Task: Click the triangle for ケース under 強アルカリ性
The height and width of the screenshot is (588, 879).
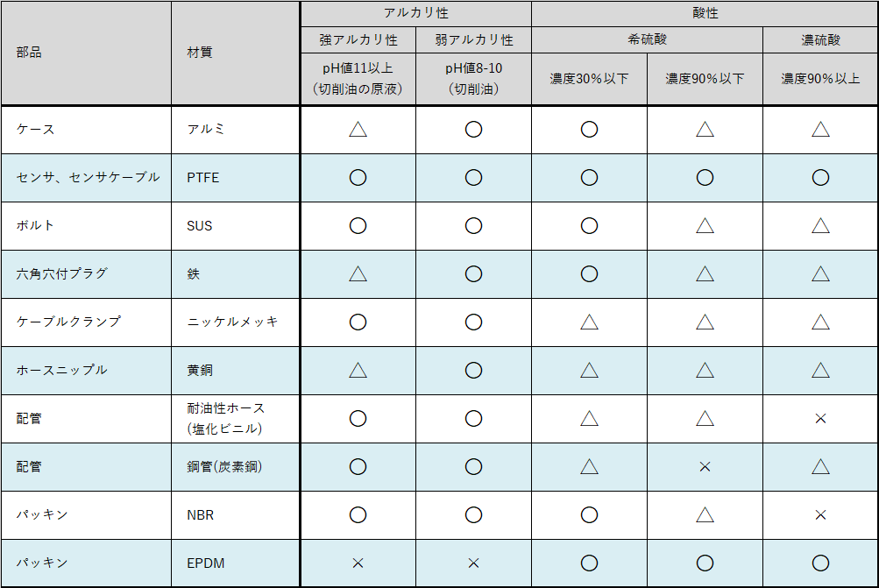Action: pyautogui.click(x=358, y=130)
